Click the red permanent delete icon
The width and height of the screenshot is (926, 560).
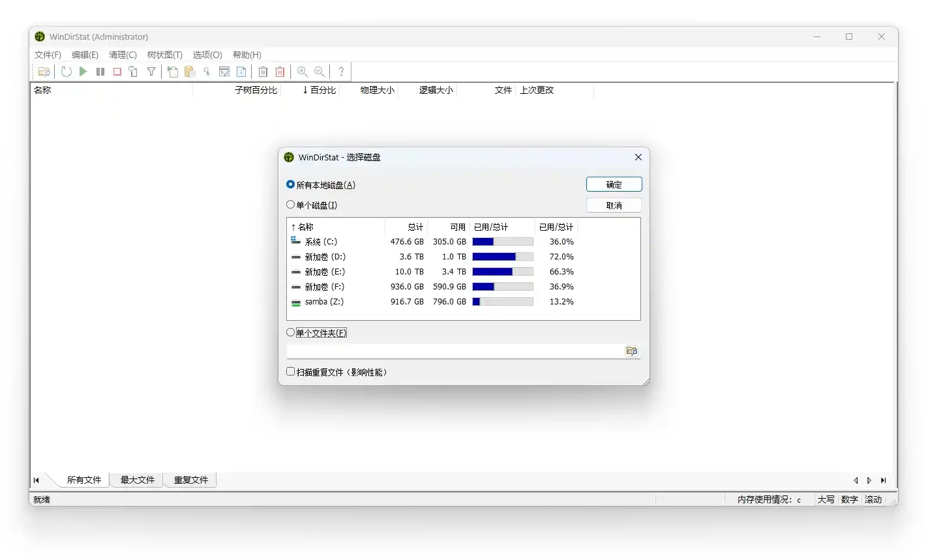[x=280, y=72]
